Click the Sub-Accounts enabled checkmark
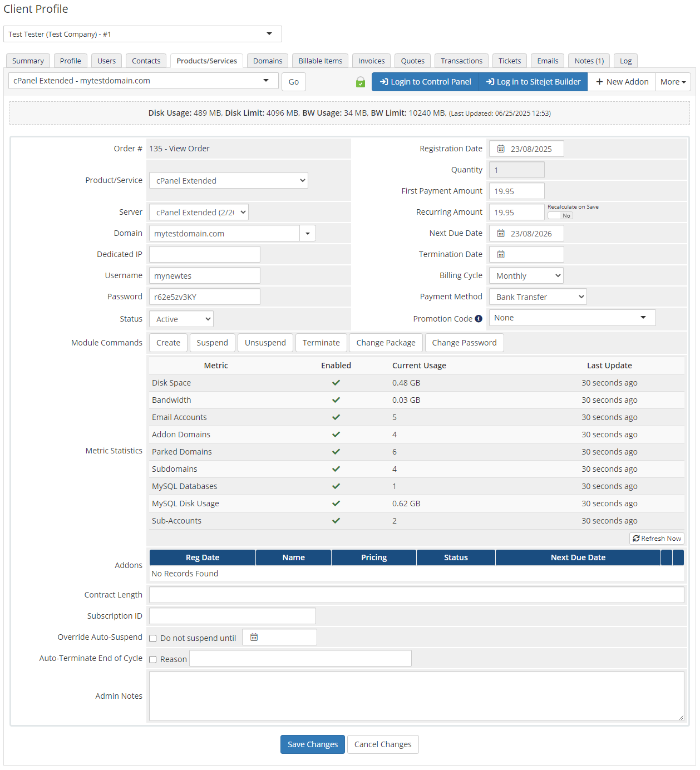 point(336,521)
